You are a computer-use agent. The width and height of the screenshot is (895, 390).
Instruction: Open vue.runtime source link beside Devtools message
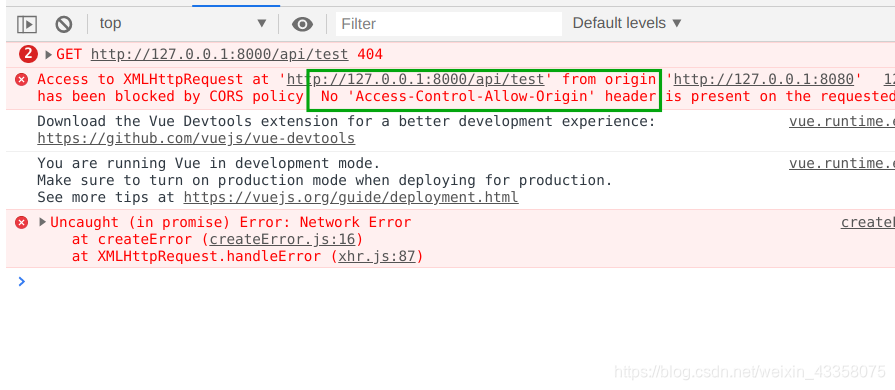842,122
